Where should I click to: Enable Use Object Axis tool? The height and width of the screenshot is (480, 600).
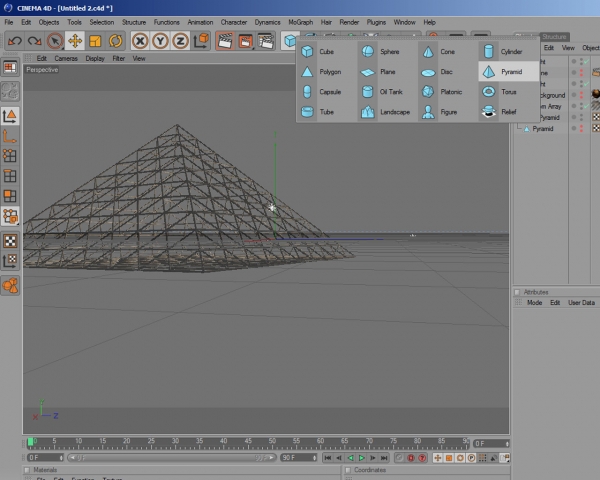click(10, 136)
